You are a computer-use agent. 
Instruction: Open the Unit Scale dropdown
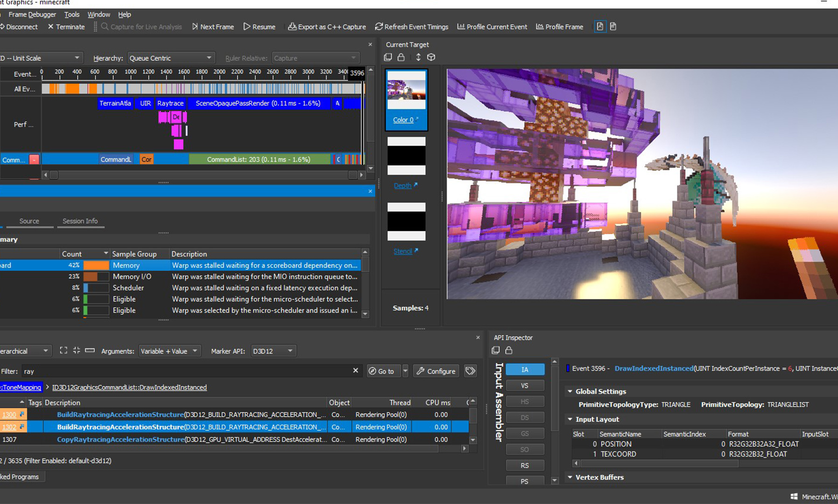pyautogui.click(x=41, y=58)
